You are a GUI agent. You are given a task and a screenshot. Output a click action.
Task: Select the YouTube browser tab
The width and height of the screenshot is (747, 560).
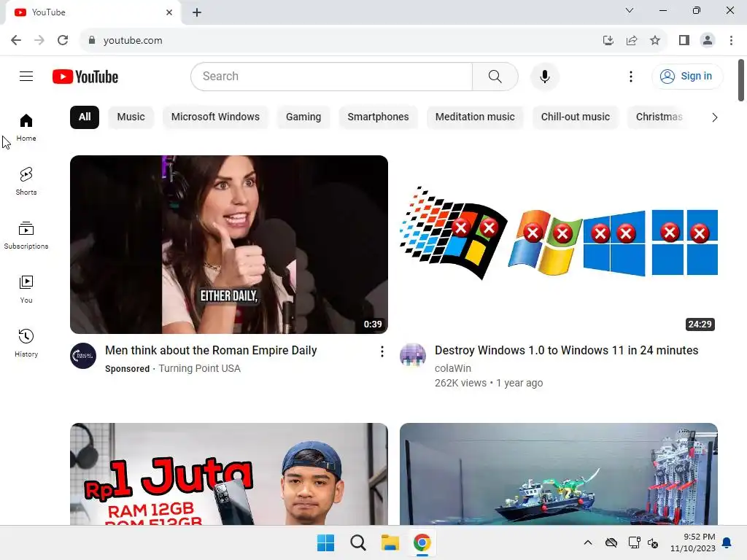coord(93,12)
